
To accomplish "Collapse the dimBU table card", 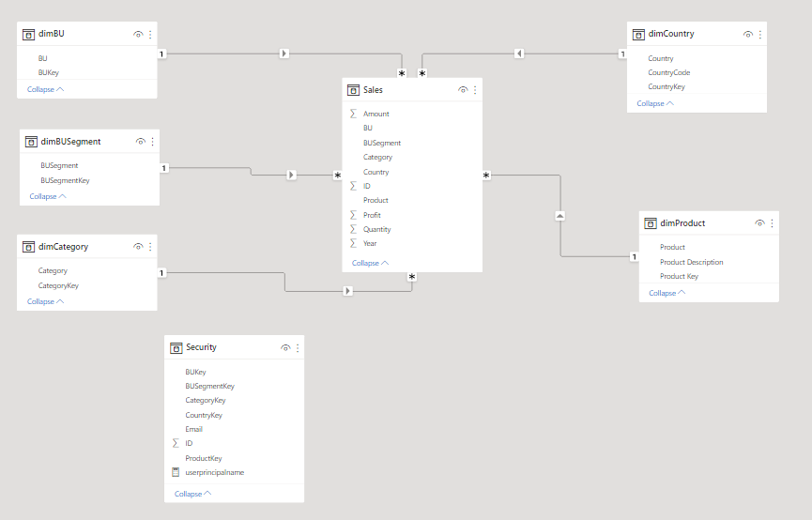I will 46,89.
